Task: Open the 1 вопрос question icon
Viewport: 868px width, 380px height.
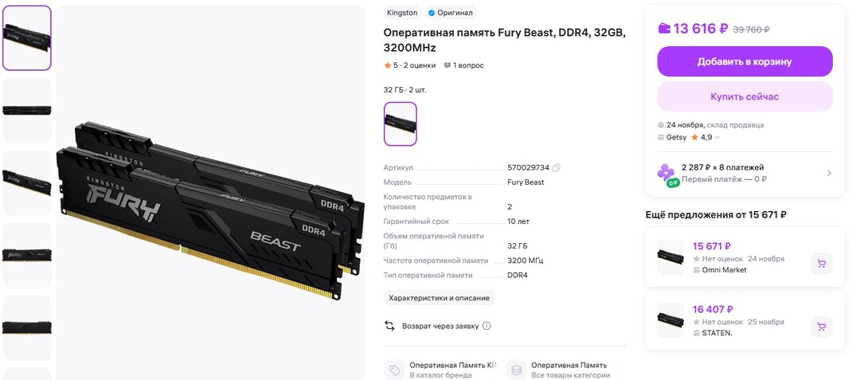Action: click(448, 65)
